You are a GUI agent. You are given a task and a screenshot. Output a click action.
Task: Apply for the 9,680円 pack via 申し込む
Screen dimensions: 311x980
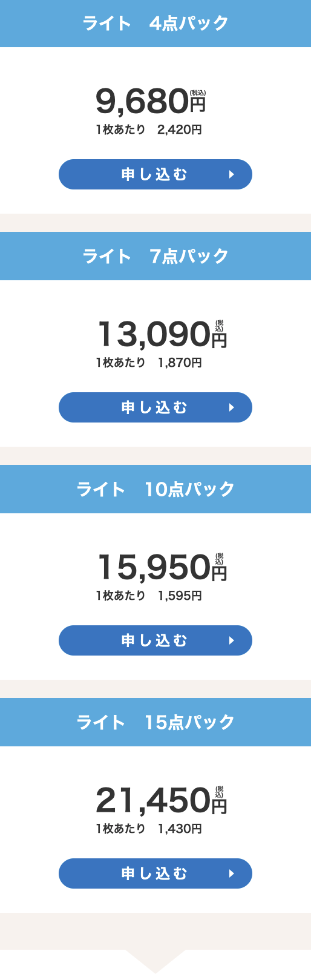pos(155,174)
